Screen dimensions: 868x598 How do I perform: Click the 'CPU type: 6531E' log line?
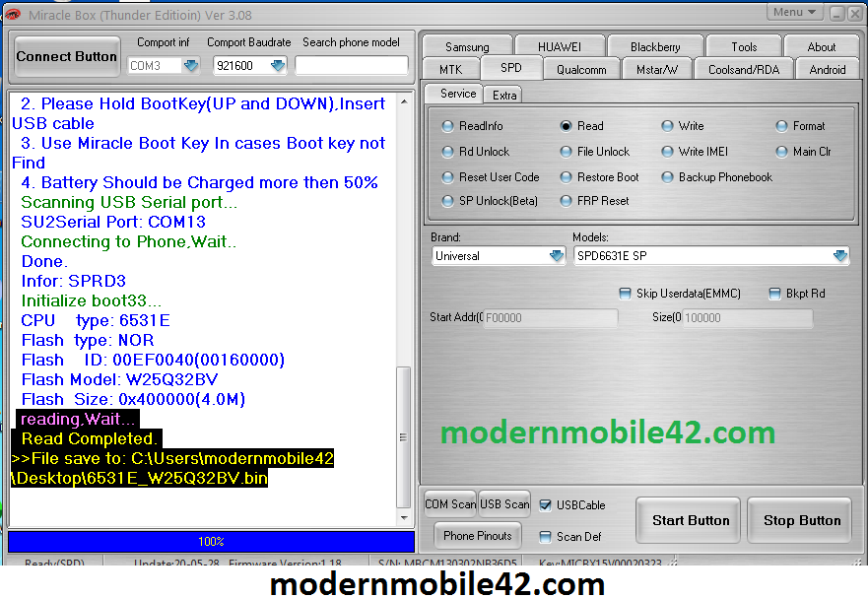click(x=96, y=320)
